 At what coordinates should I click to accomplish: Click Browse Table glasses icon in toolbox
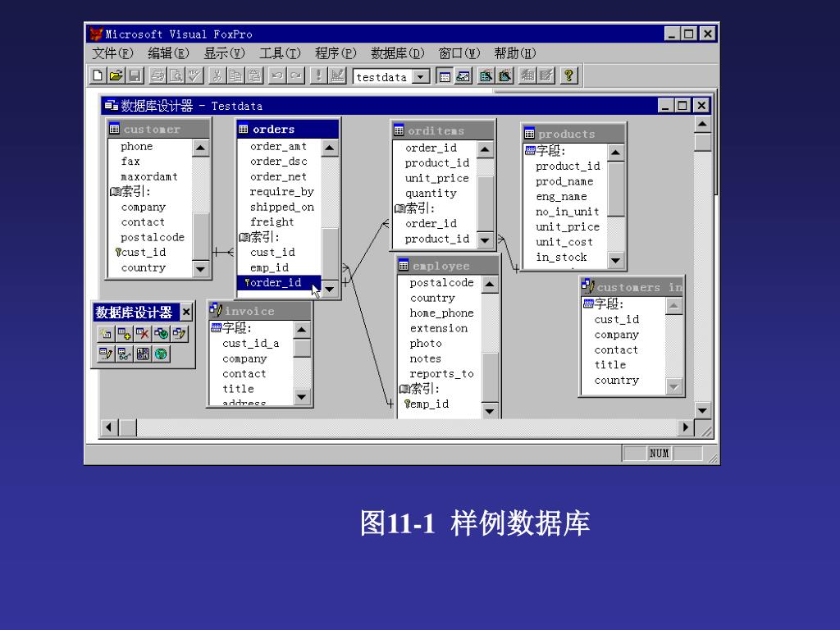click(x=125, y=354)
